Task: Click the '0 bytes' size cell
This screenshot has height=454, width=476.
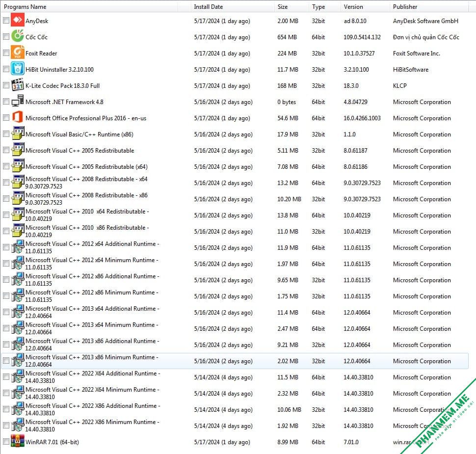Action: (x=286, y=102)
